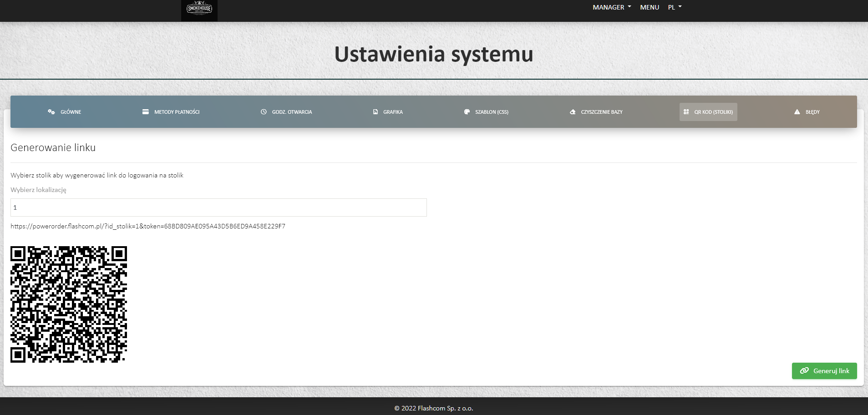Click the Generuj link button

click(x=824, y=371)
